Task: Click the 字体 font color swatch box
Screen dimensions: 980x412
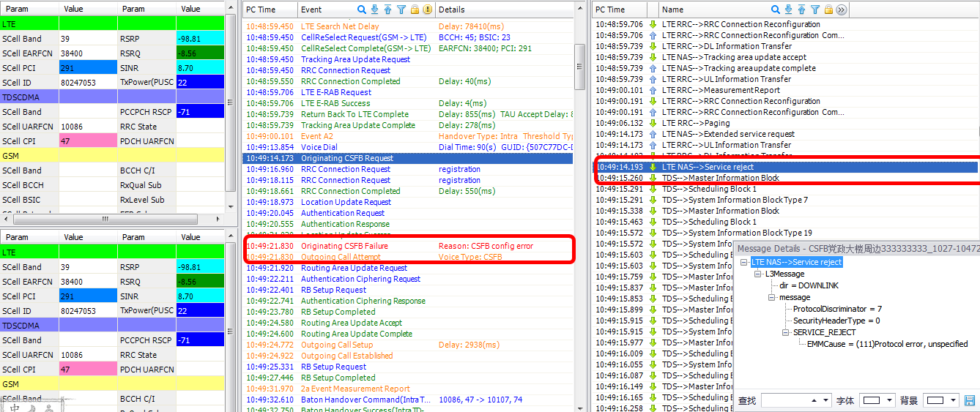Action: [x=872, y=401]
